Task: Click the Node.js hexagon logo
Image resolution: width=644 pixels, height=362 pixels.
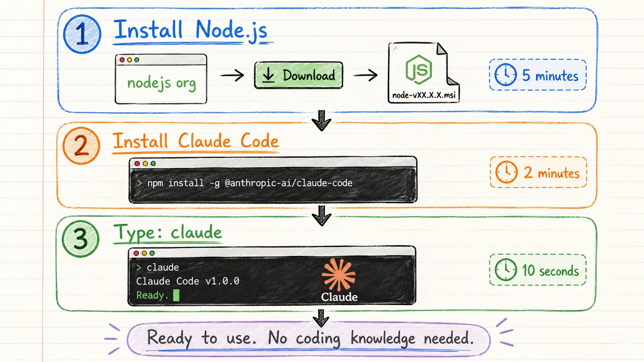Action: pyautogui.click(x=419, y=70)
